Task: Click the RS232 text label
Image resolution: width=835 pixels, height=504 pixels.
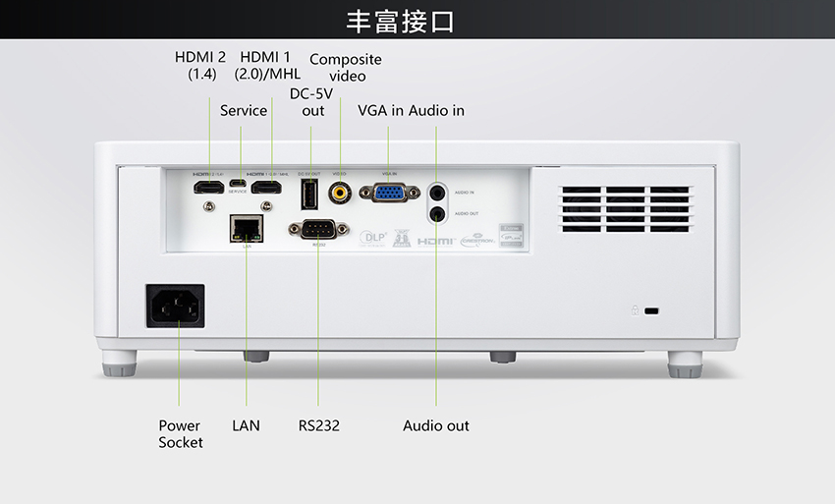Action: pyautogui.click(x=318, y=425)
